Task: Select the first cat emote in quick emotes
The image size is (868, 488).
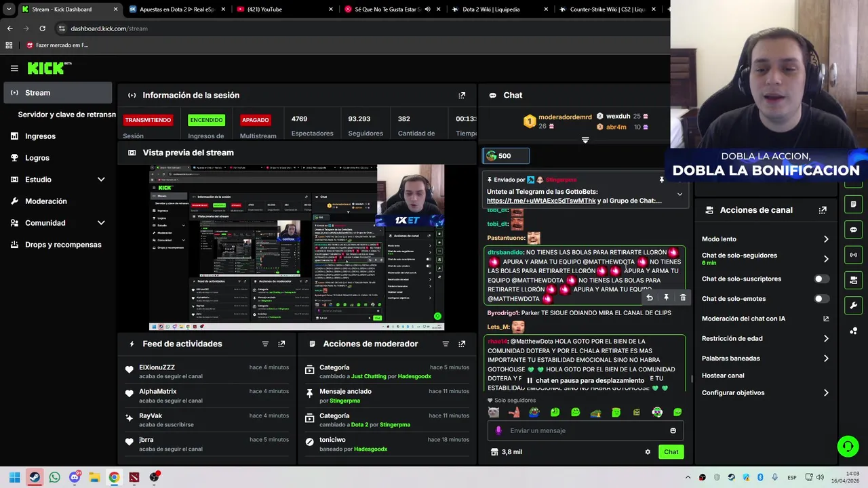Action: (494, 412)
